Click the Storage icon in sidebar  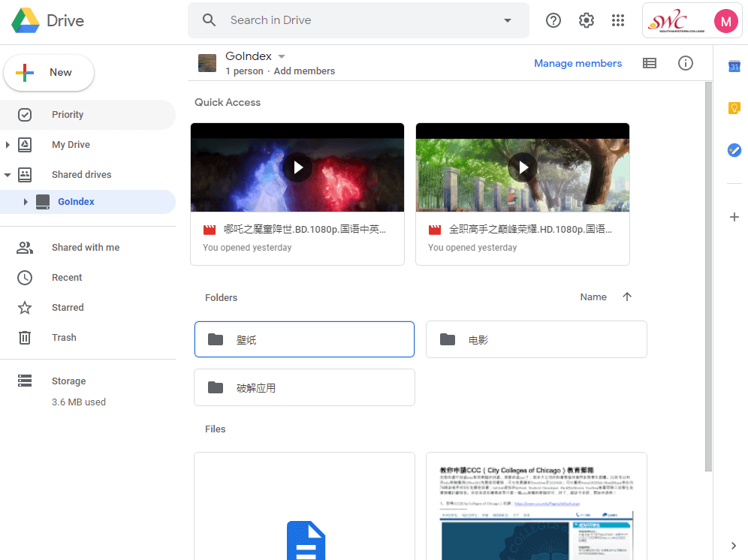(25, 381)
